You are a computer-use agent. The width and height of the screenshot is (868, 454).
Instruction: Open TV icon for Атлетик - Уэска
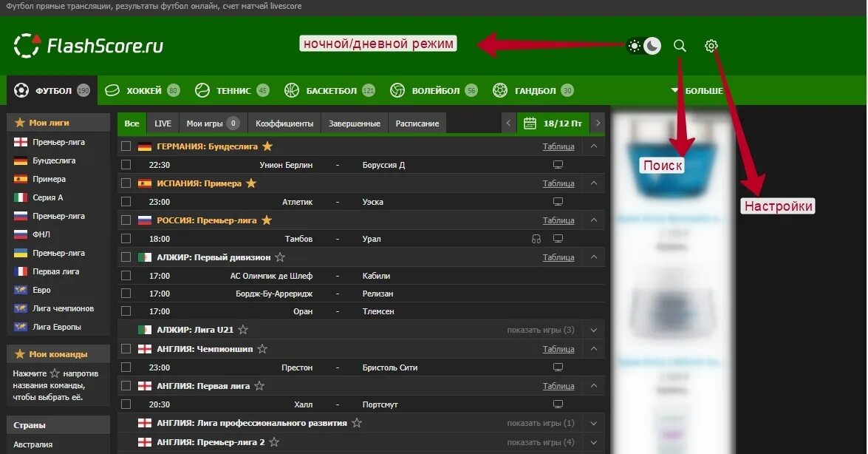tap(558, 202)
